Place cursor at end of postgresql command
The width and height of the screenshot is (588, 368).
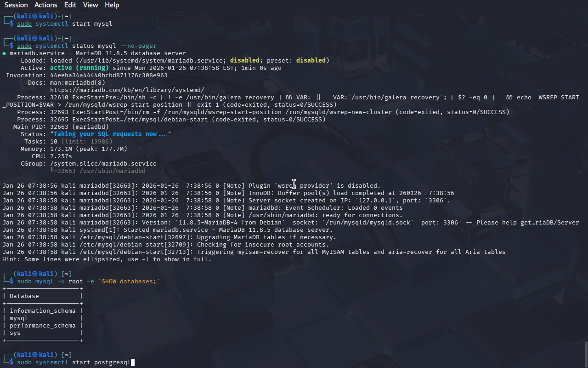point(132,362)
